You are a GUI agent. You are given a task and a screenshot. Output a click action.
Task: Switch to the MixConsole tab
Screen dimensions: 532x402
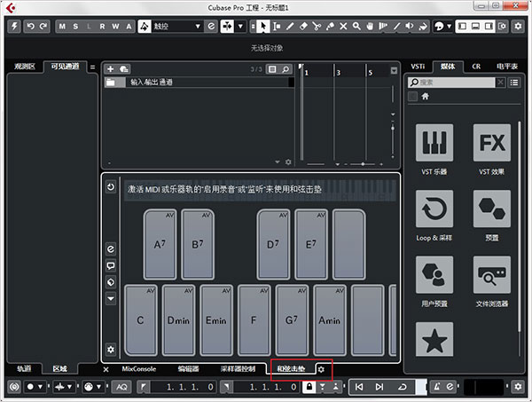pyautogui.click(x=139, y=369)
